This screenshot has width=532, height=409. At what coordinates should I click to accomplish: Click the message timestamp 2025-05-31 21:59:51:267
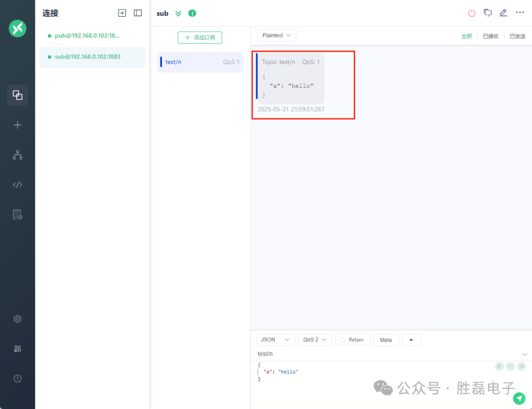pos(291,109)
